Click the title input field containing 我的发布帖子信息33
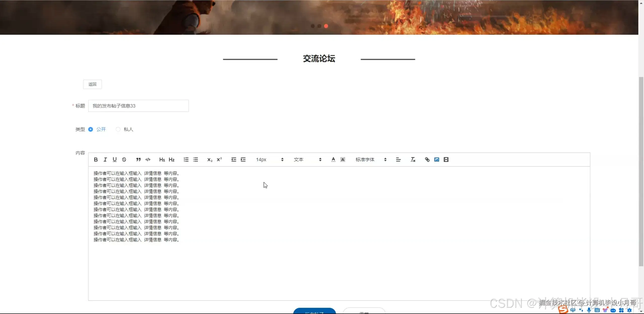Viewport: 644px width, 314px height. 138,106
